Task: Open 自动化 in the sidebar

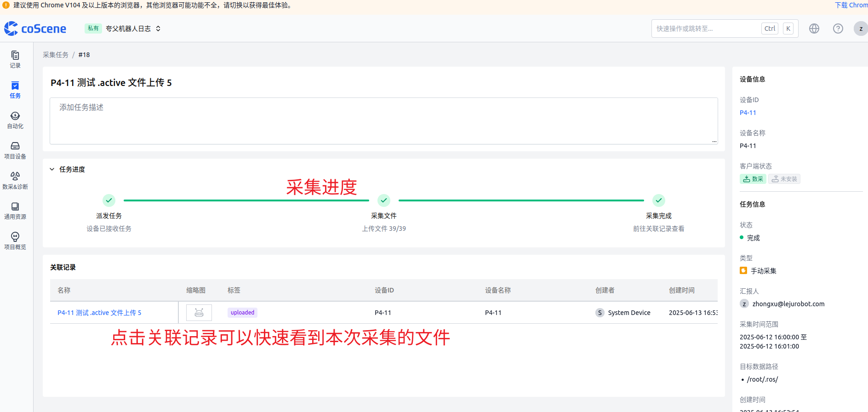Action: point(15,120)
